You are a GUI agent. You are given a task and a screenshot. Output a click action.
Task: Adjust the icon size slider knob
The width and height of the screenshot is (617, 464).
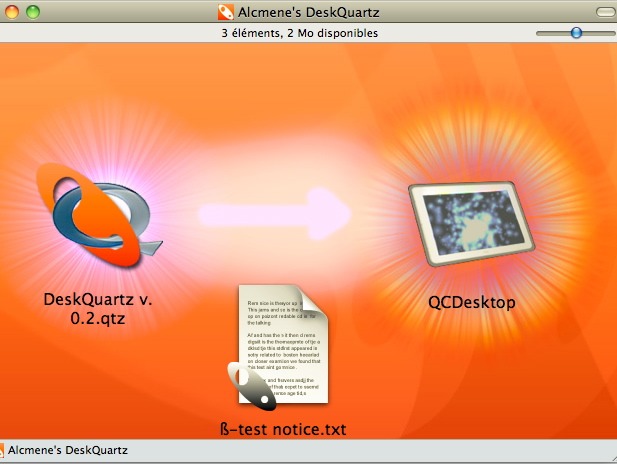576,33
